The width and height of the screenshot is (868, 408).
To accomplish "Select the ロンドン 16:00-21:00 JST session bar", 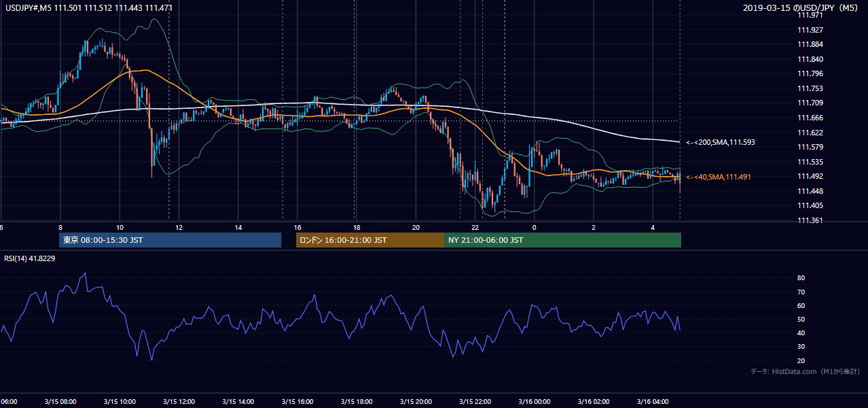I will pos(370,240).
